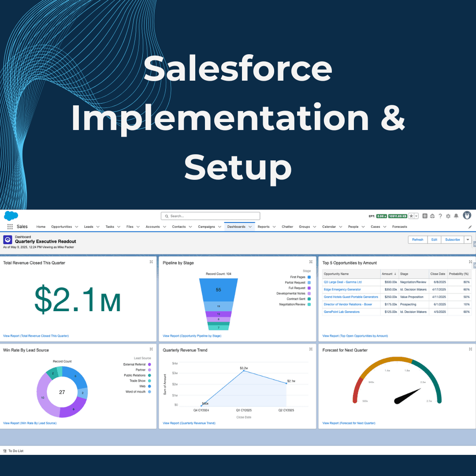Open the Guidance Center icon

point(432,216)
